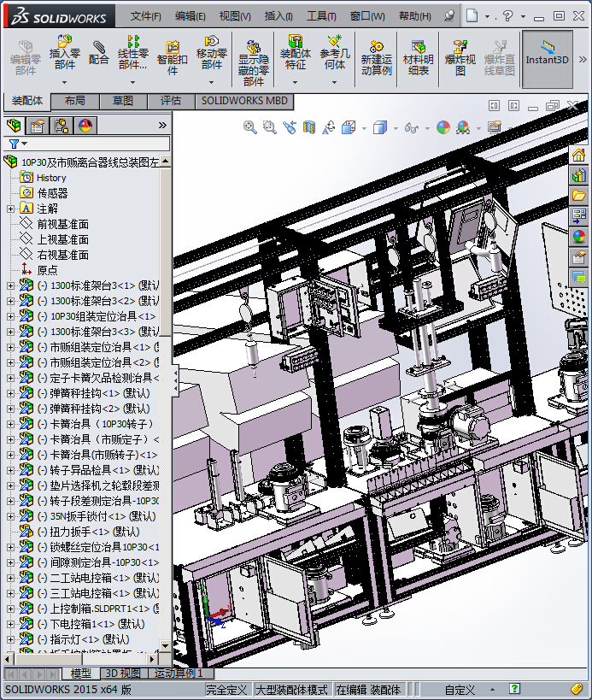Open ConfigurationManager tab icon
Image resolution: width=592 pixels, height=700 pixels.
coord(62,126)
